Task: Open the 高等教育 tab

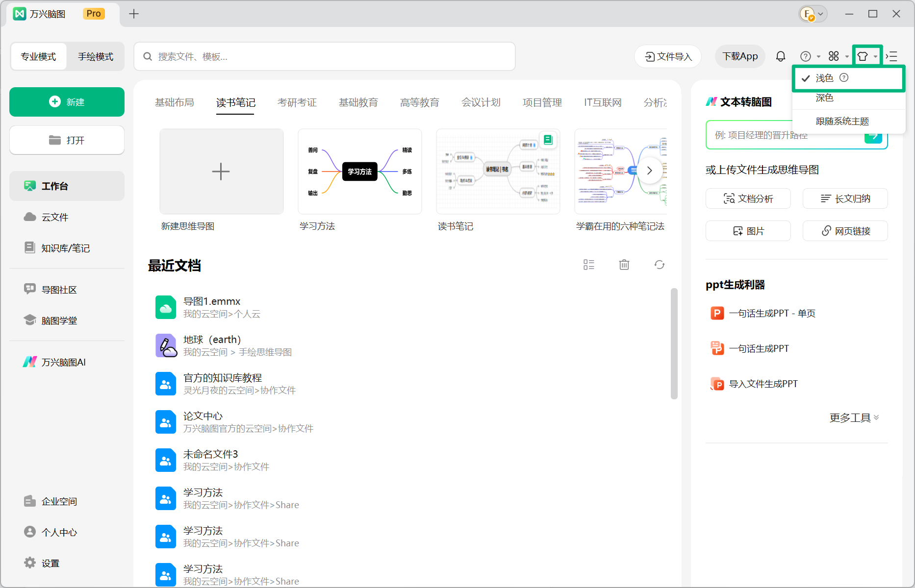Action: click(x=420, y=102)
